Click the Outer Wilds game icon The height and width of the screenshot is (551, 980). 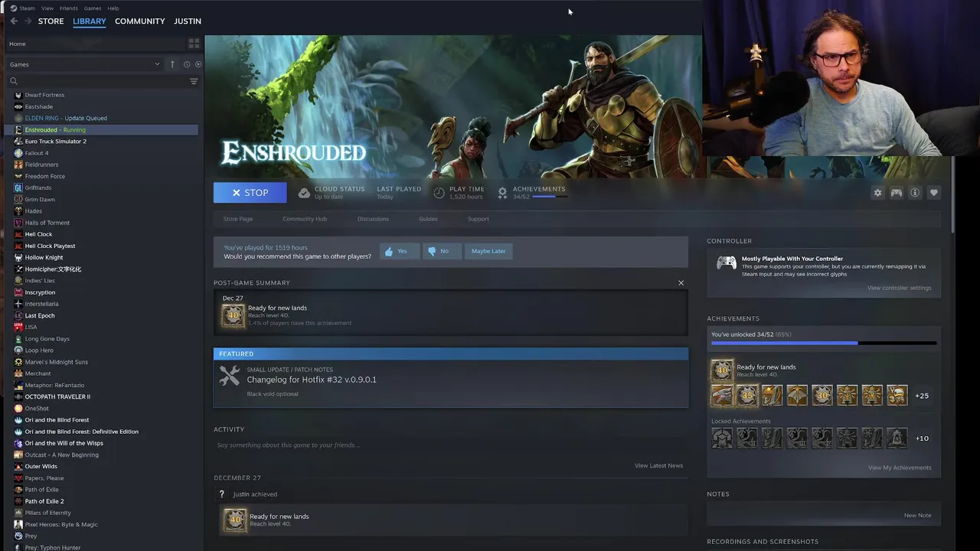(18, 466)
